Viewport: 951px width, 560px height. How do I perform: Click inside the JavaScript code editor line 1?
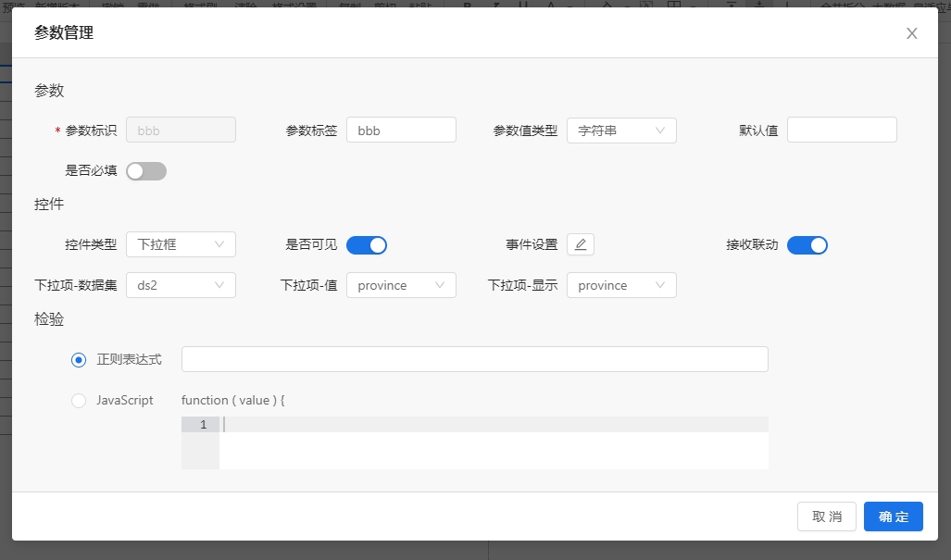(x=494, y=424)
